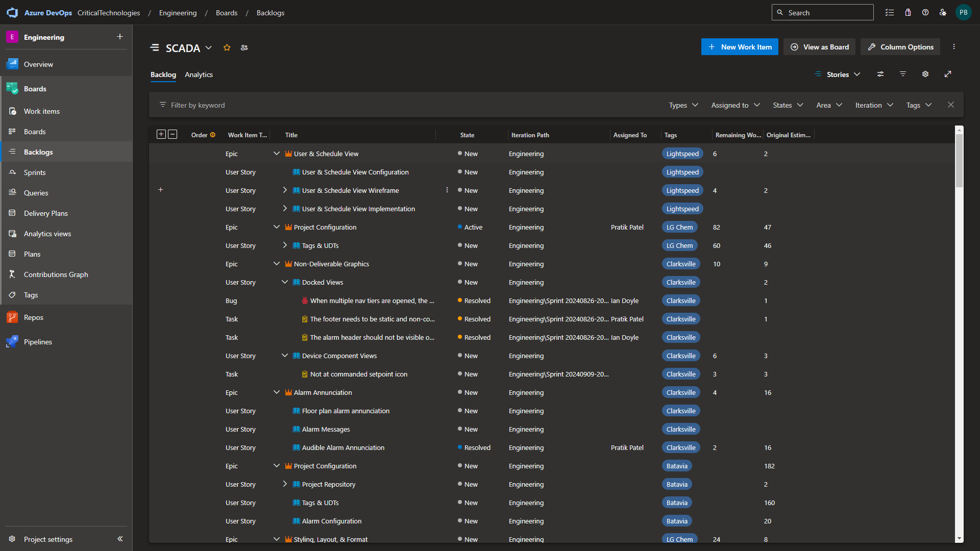
Task: Expand User & Schedule View Wireframe story
Action: coord(285,190)
